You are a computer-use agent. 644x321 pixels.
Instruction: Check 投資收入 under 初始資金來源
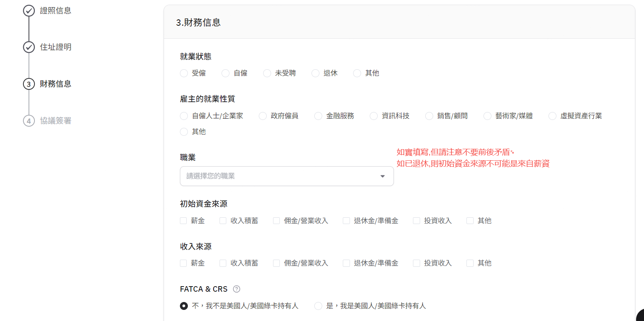417,221
